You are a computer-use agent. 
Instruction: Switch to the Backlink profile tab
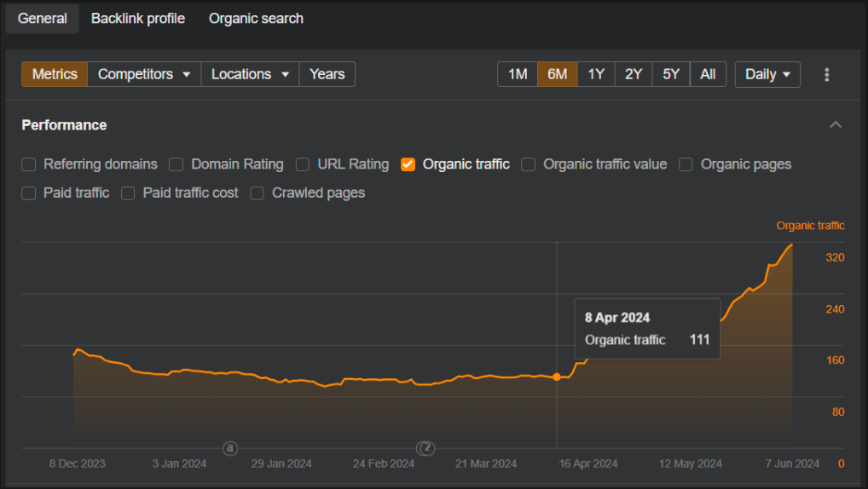(x=138, y=18)
